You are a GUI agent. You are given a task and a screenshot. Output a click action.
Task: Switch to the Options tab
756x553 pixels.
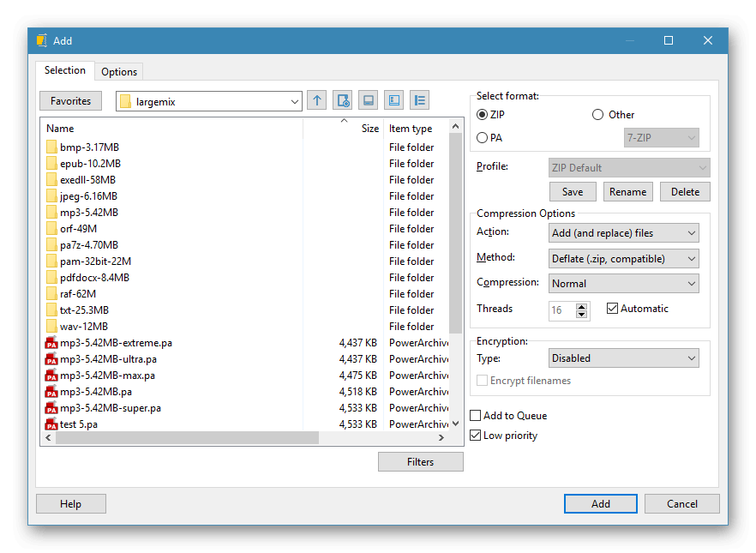pyautogui.click(x=119, y=72)
